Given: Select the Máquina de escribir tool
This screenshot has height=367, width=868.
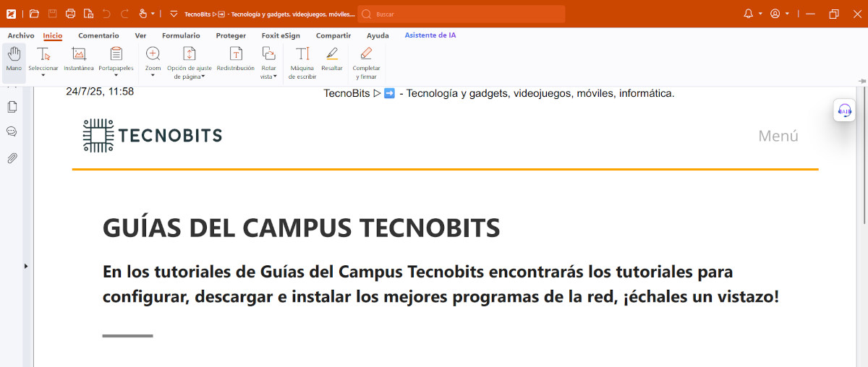Looking at the screenshot, I should click(x=302, y=62).
